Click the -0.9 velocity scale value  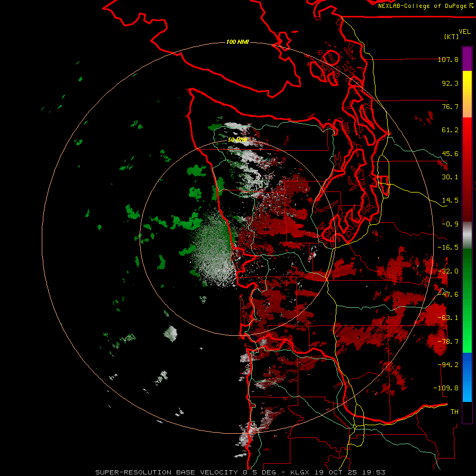click(x=450, y=224)
